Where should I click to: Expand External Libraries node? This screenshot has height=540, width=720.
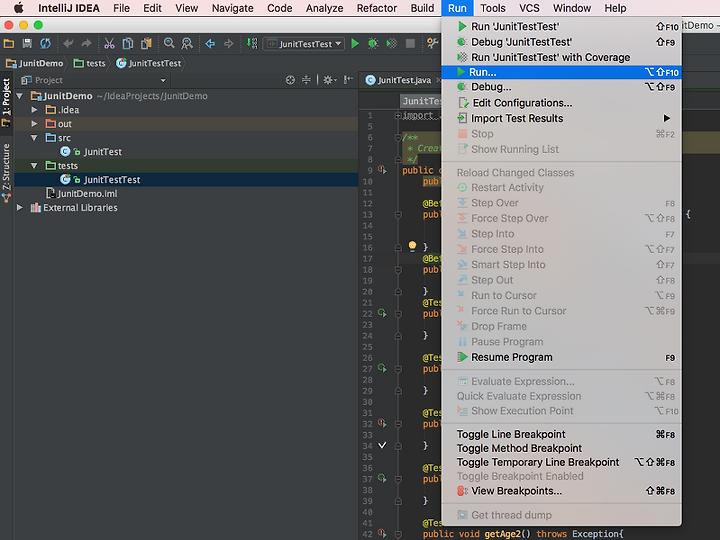tap(20, 208)
